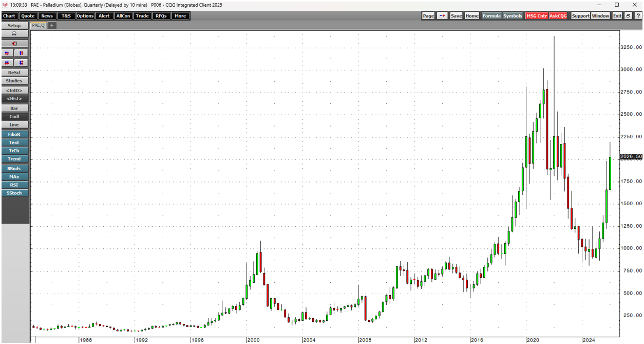Add a new chart tab with plus
644x344 pixels.
[52, 25]
